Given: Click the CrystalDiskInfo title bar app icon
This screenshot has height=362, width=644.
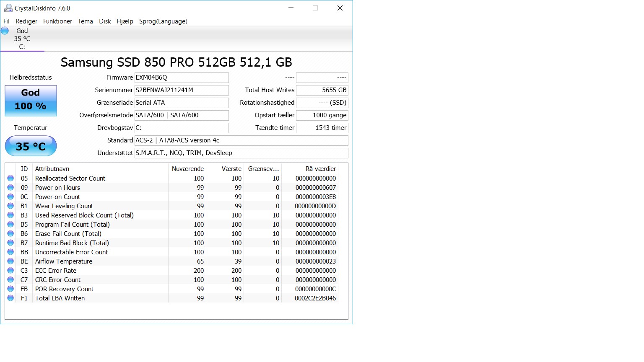Looking at the screenshot, I should [x=8, y=8].
